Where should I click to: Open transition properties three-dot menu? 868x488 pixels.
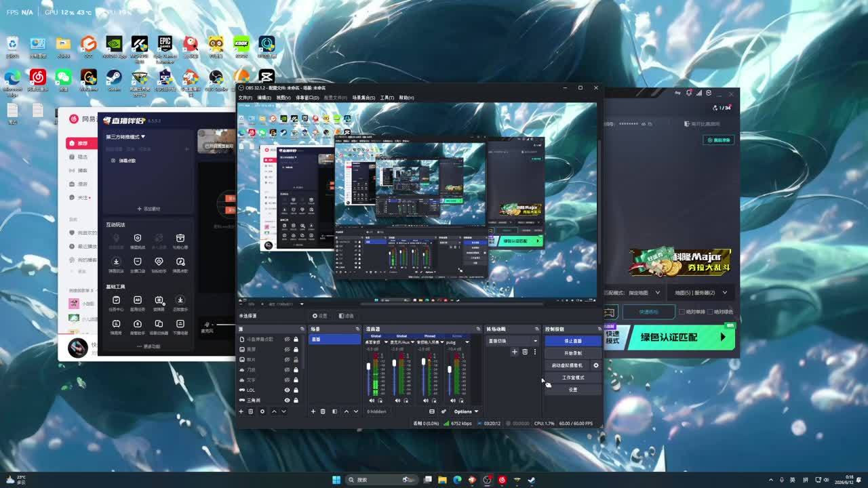coord(534,352)
